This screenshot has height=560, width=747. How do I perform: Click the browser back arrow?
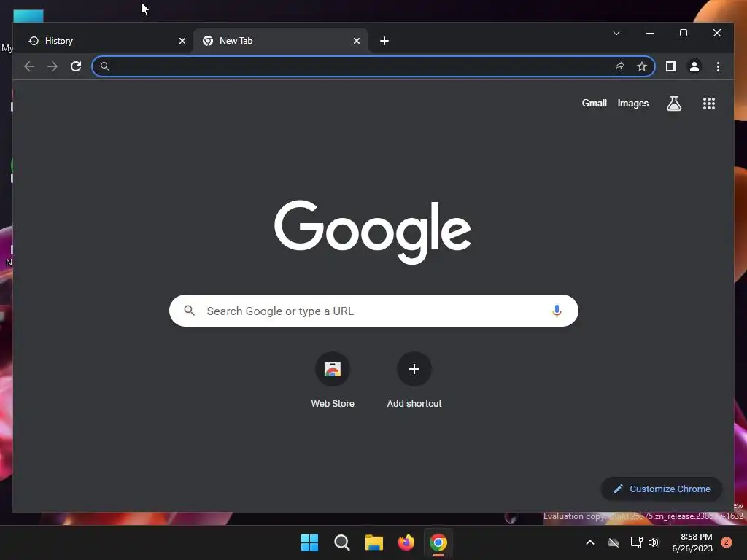coord(29,66)
